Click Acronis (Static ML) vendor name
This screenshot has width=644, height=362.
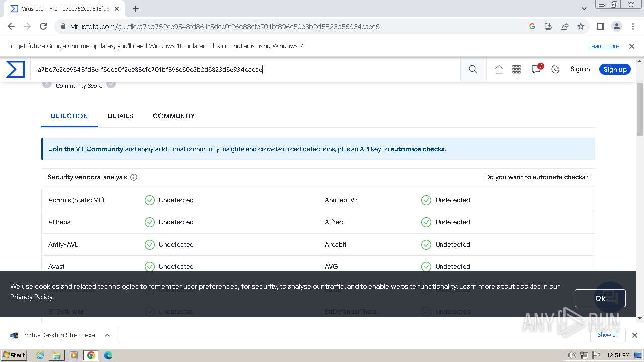click(x=76, y=200)
